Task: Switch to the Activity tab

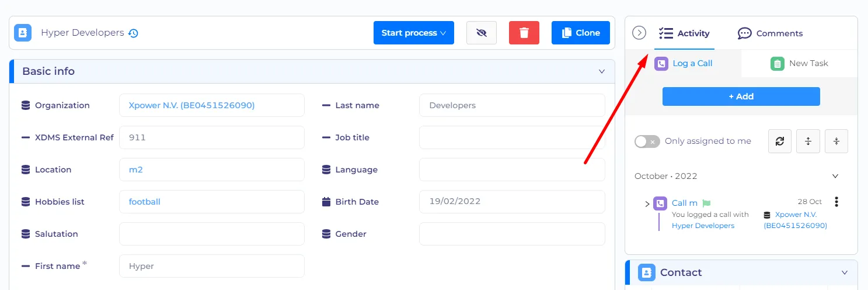Action: pos(684,33)
